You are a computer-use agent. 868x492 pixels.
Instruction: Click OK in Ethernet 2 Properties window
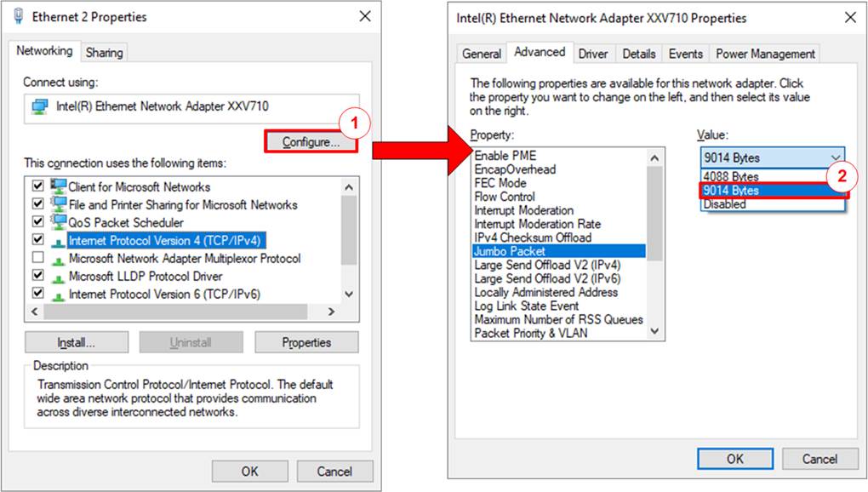pos(249,472)
